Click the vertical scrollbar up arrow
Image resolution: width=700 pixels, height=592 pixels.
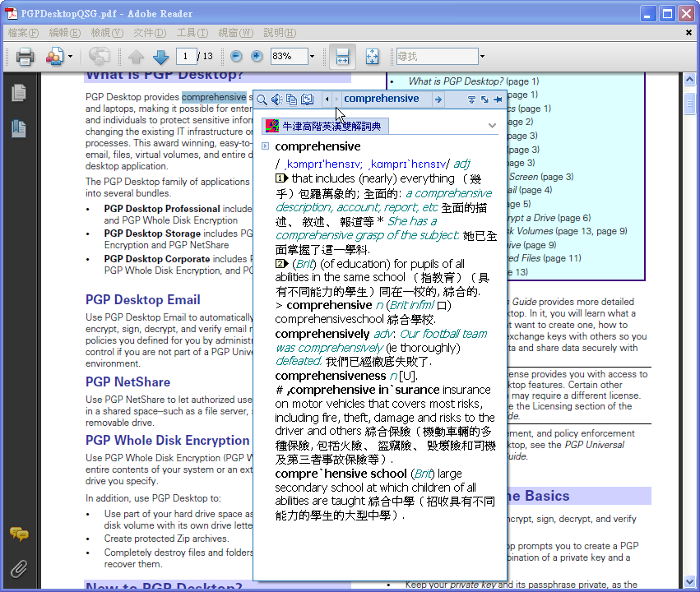pos(690,80)
